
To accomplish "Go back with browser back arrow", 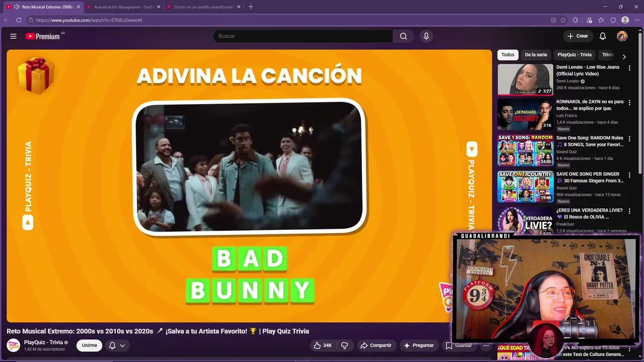I will [7, 20].
